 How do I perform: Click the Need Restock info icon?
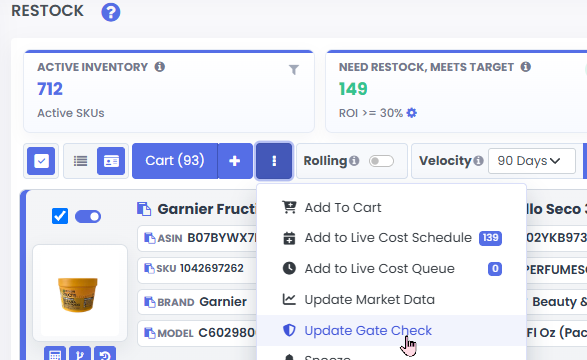click(526, 67)
